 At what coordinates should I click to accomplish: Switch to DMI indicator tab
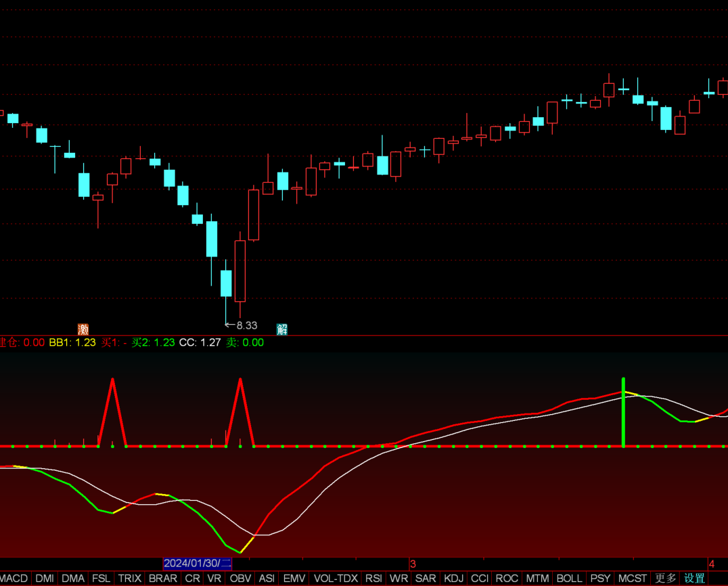(45, 578)
